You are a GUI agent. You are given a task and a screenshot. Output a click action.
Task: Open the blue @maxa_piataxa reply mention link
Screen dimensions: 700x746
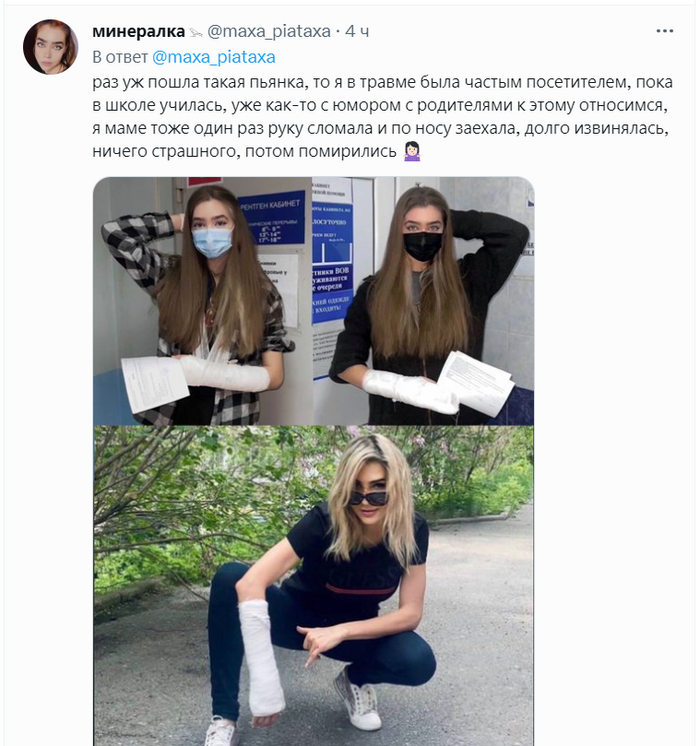click(x=214, y=57)
